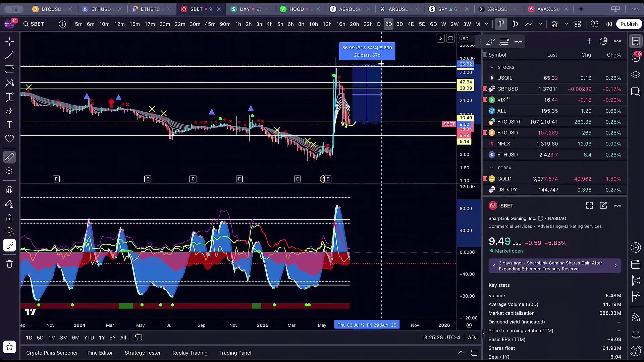Screen dimensions: 644x362
Task: Toggle magnet mode in left toolbar
Action: tap(9, 190)
